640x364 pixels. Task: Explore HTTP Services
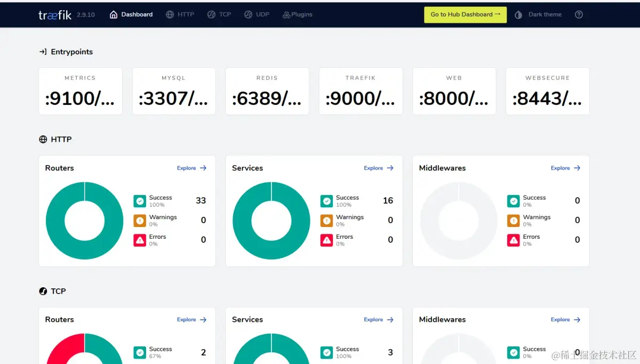tap(379, 168)
